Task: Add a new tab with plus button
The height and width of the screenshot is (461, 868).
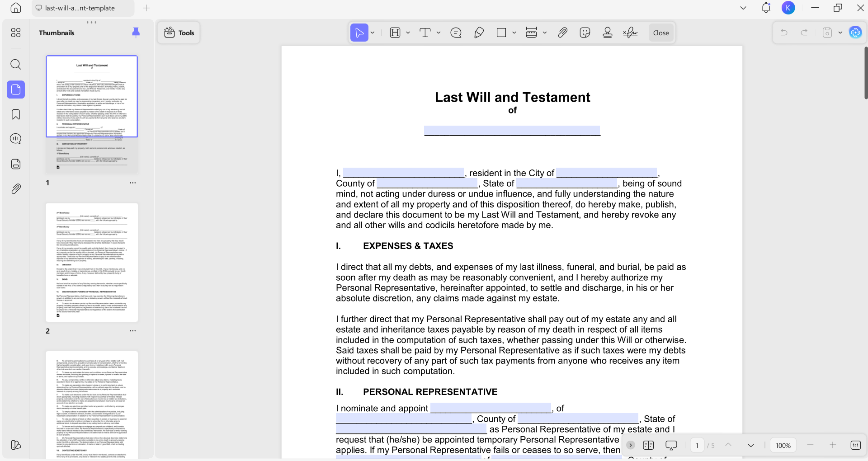Action: pos(146,8)
